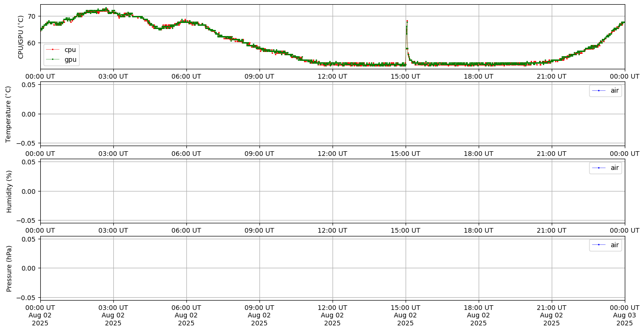The image size is (644, 331).
Task: Click 06:00 UT Aug 02 2025 date label
Action: click(x=186, y=316)
